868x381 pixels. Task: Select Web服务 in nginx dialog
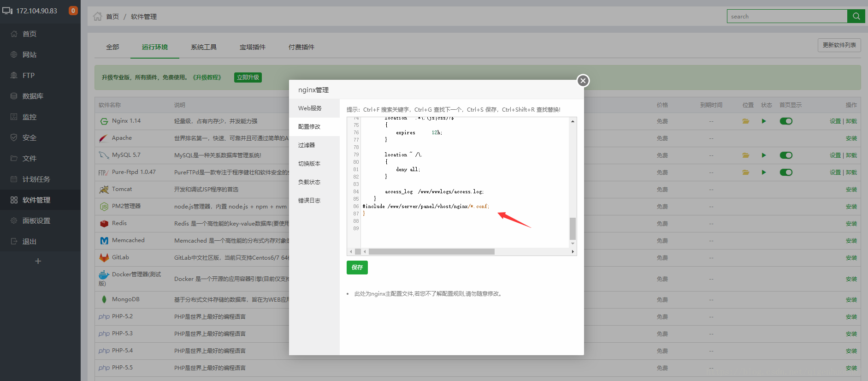coord(314,108)
